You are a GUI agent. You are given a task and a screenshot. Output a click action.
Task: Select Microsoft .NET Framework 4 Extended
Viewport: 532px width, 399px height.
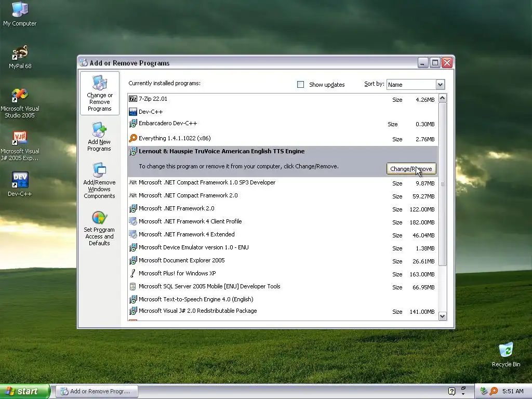click(x=283, y=234)
